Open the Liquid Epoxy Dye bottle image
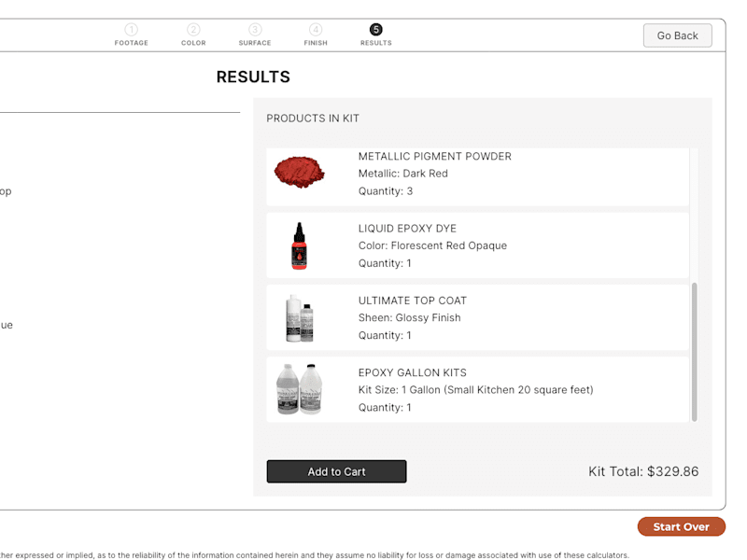The image size is (747, 560). (x=299, y=245)
